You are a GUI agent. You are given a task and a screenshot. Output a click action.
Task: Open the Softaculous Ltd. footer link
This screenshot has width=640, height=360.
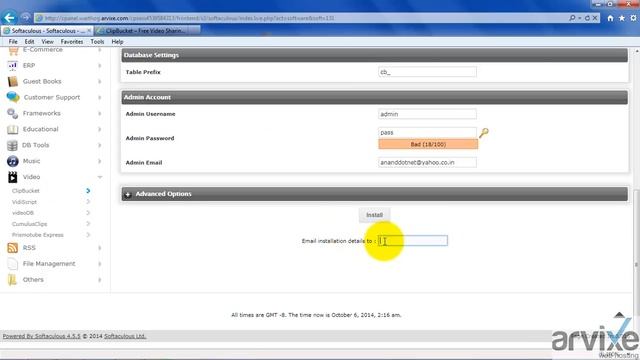click(125, 336)
